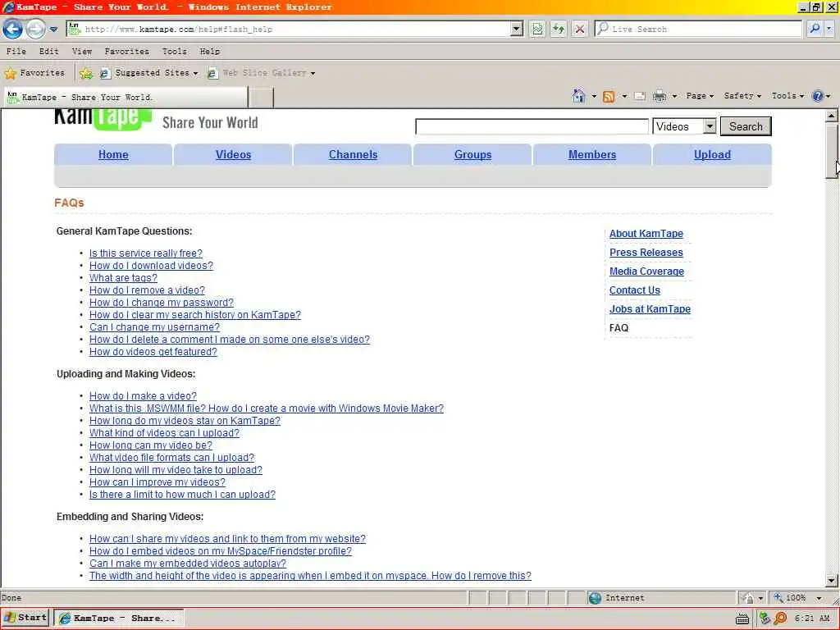Screen dimensions: 840x630
Task: Click the Search button on KamTape
Action: 746,126
